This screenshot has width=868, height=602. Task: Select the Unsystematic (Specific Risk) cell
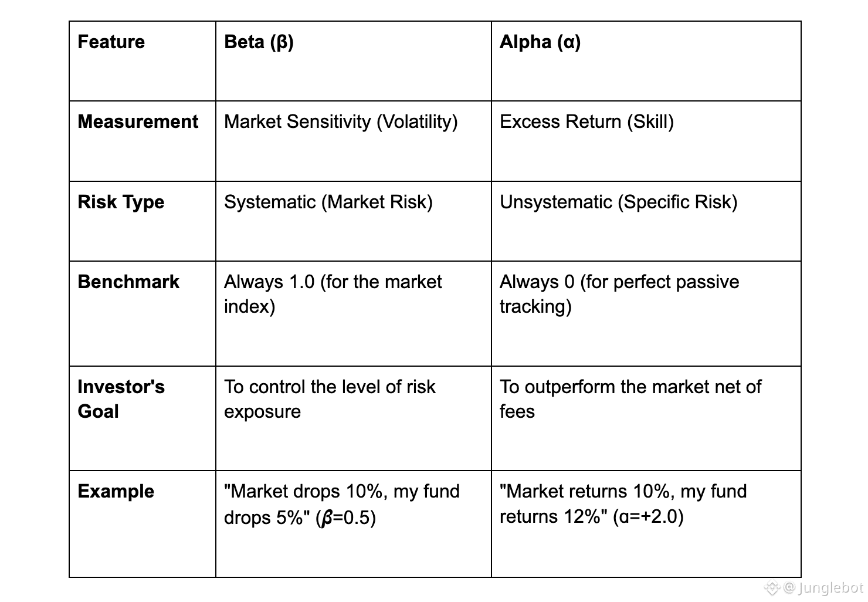618,202
